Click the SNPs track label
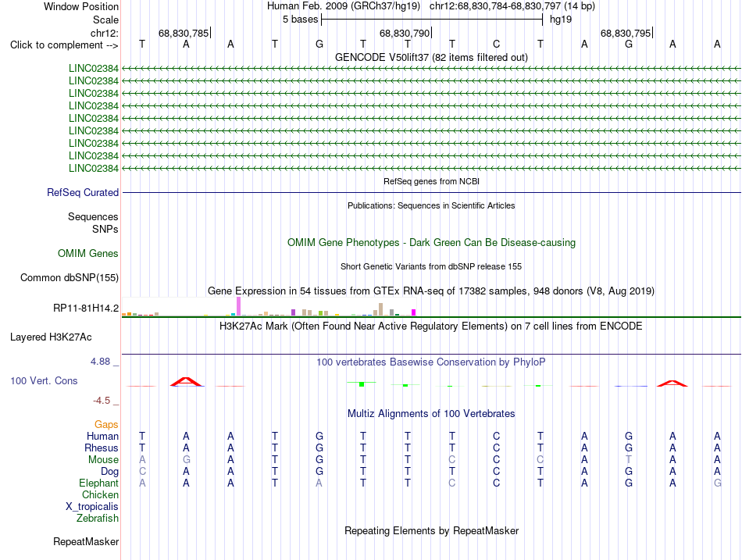Screen dimensions: 742x560 [105, 229]
